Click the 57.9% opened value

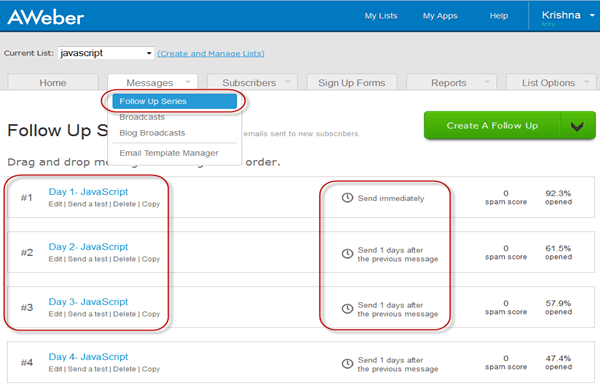pyautogui.click(x=558, y=308)
